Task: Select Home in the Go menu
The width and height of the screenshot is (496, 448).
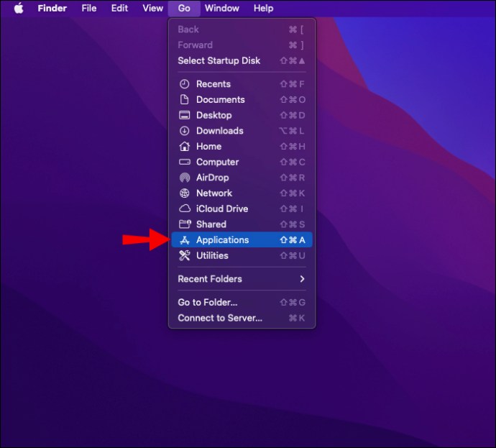Action: (x=242, y=146)
